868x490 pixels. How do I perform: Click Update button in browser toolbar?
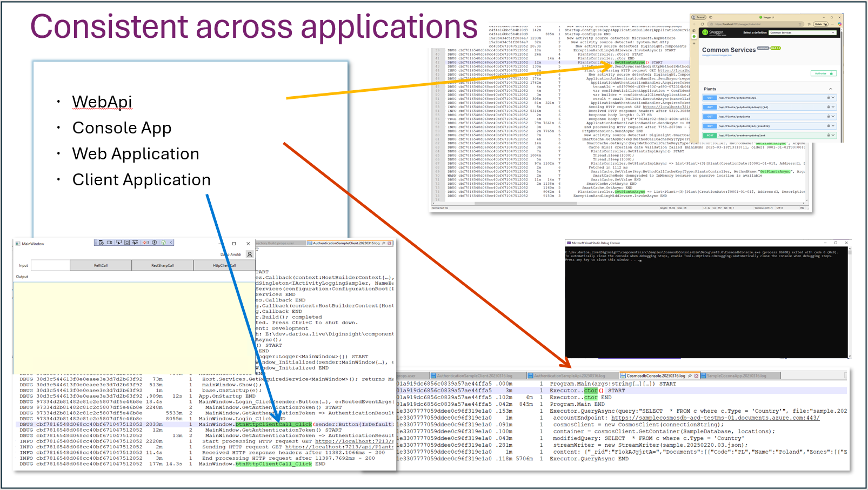pyautogui.click(x=820, y=24)
